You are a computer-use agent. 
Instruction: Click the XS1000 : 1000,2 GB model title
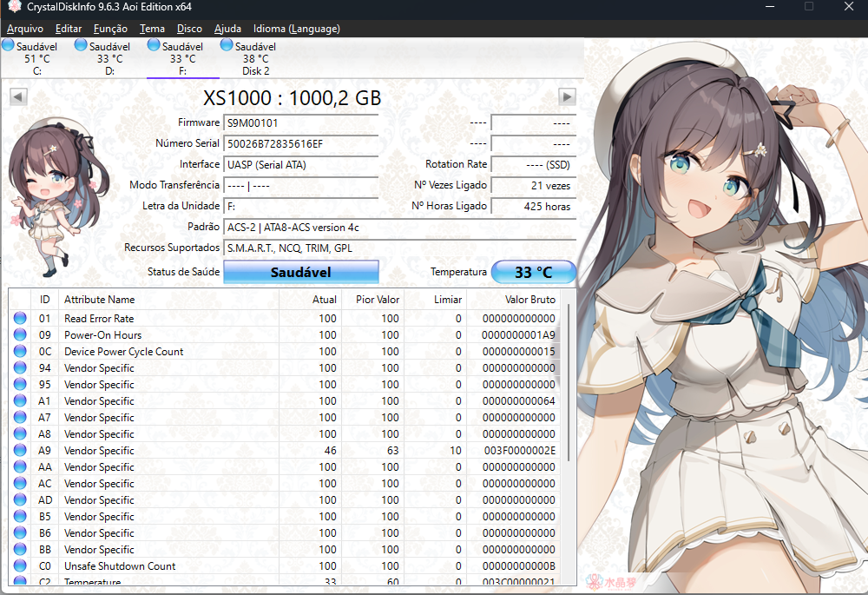point(293,98)
